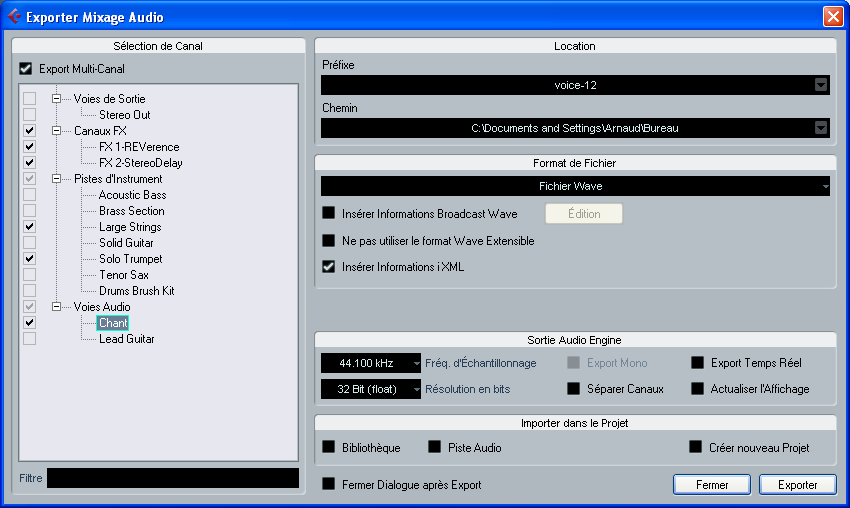
Task: Enable Bibliothèque import checkbox
Action: pyautogui.click(x=329, y=447)
